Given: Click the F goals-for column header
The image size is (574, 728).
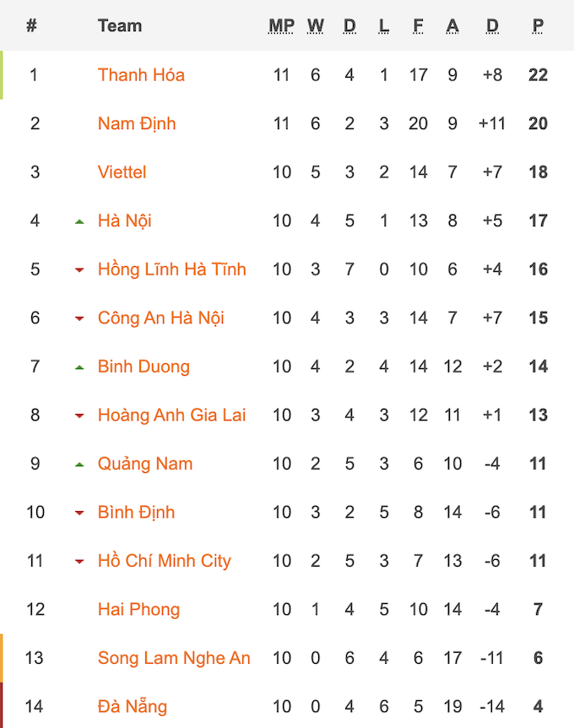Looking at the screenshot, I should [x=418, y=26].
